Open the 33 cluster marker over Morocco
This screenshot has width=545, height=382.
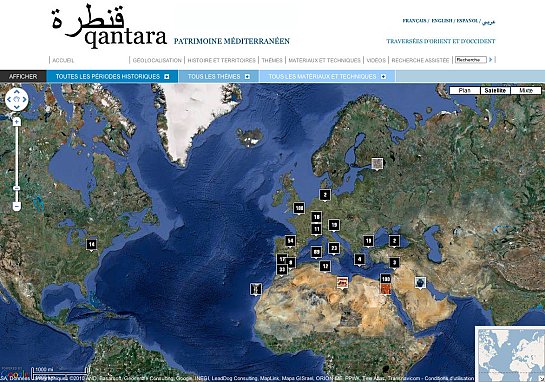click(x=282, y=270)
